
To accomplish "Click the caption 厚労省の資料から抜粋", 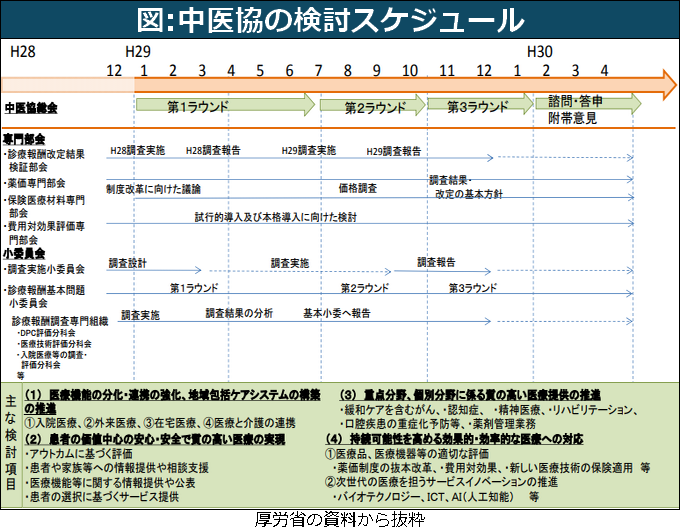I will pos(340,518).
